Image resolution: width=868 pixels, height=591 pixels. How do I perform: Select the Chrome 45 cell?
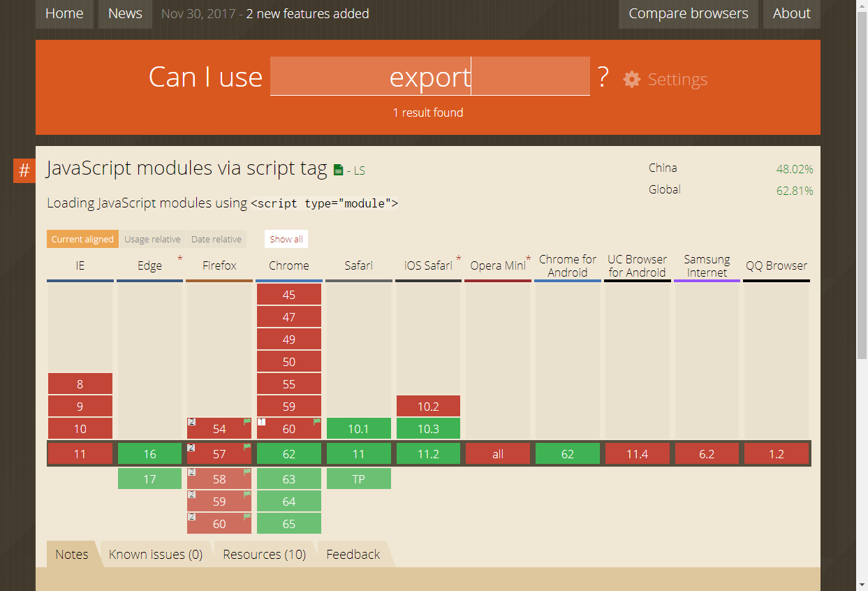(x=289, y=295)
